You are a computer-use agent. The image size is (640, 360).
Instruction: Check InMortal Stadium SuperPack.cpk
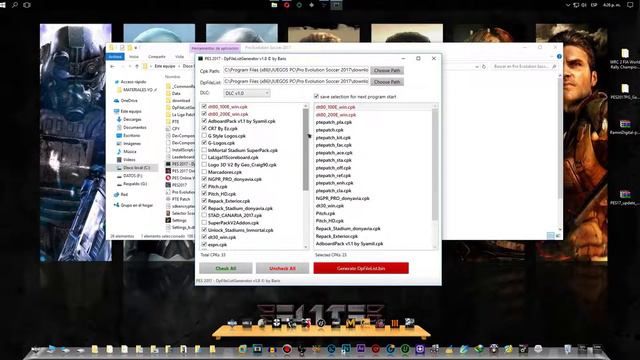point(204,150)
